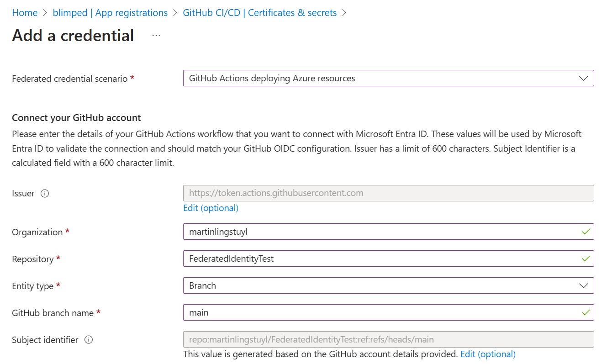The height and width of the screenshot is (364, 612).
Task: Click the Subject identifier info icon
Action: pos(89,340)
